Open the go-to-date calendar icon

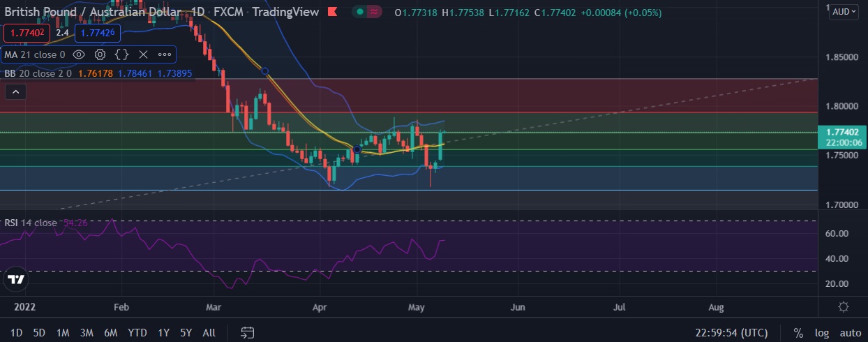(247, 333)
